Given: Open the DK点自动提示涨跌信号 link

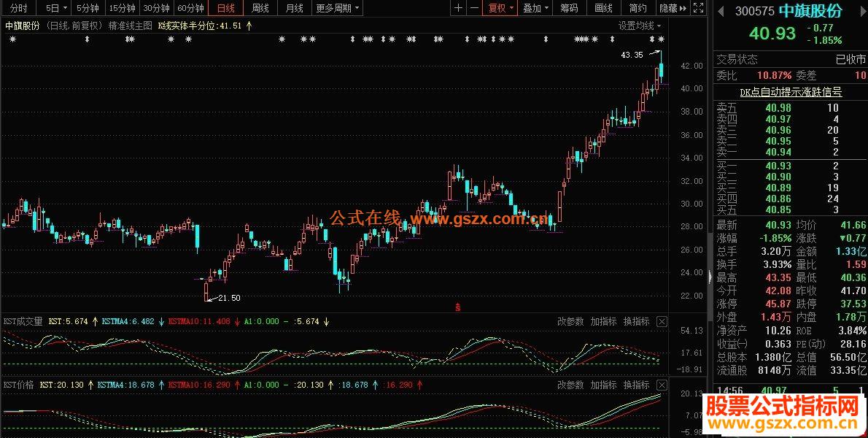Looking at the screenshot, I should tap(789, 91).
